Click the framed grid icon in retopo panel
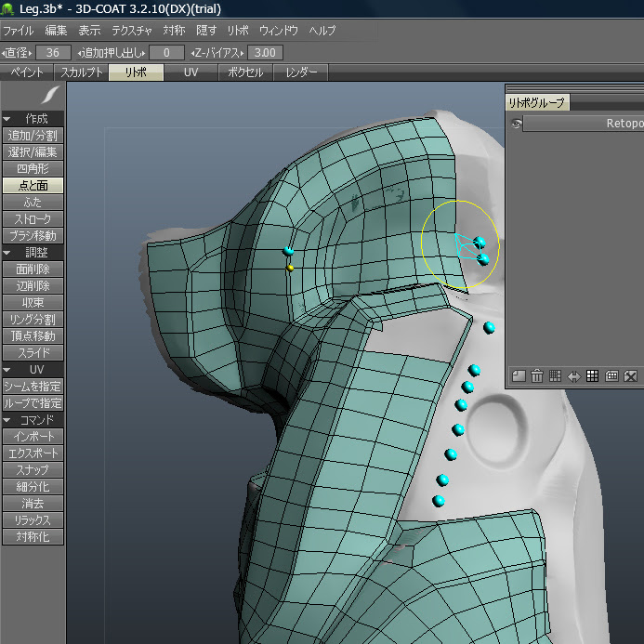The height and width of the screenshot is (644, 644). [x=611, y=375]
